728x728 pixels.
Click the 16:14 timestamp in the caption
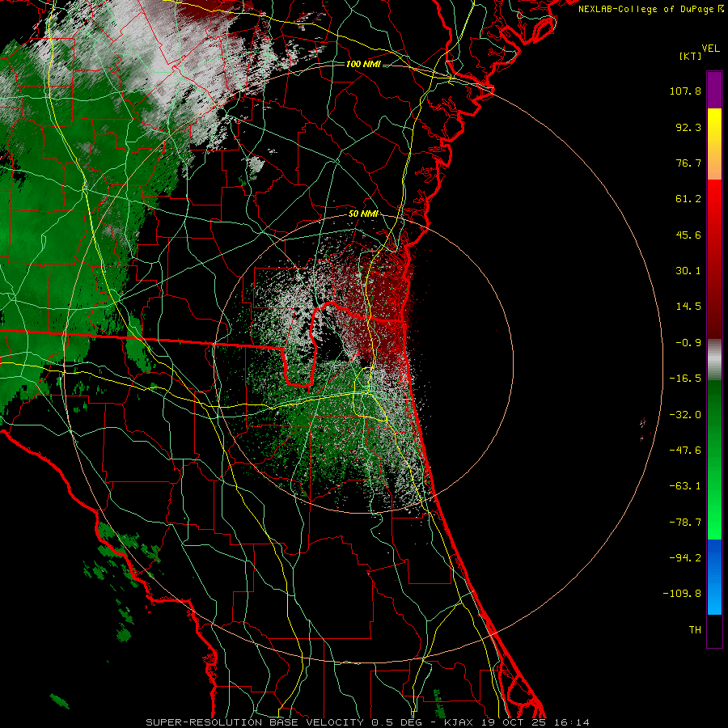click(x=572, y=722)
